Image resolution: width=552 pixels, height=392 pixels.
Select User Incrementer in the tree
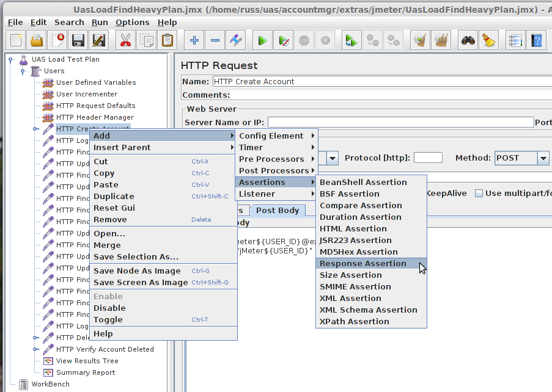tap(87, 94)
